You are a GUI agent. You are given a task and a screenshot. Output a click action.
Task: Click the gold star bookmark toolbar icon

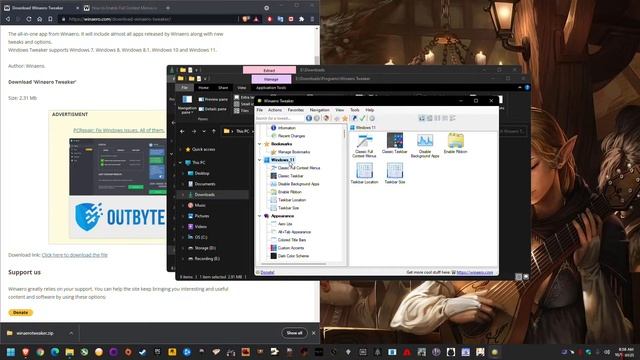pyautogui.click(x=345, y=118)
